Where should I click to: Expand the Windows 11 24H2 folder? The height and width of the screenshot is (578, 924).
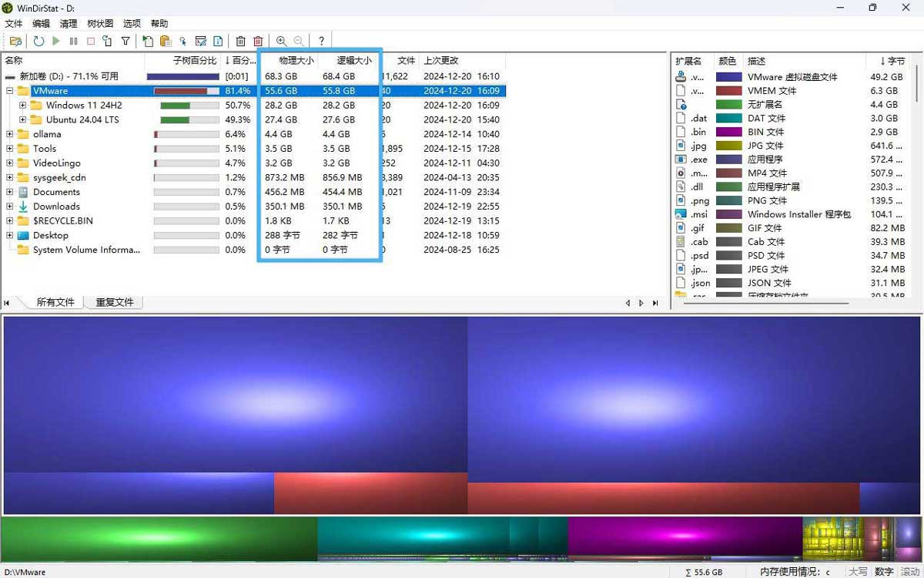[23, 106]
